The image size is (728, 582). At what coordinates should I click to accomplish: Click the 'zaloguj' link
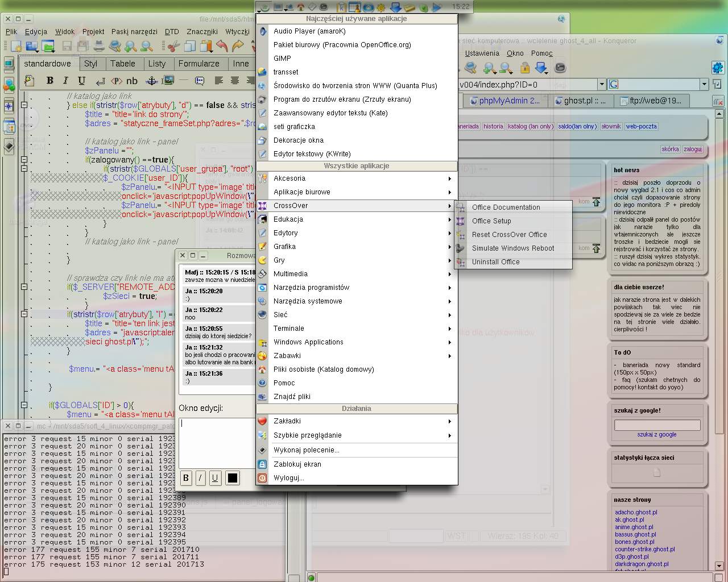tap(692, 149)
